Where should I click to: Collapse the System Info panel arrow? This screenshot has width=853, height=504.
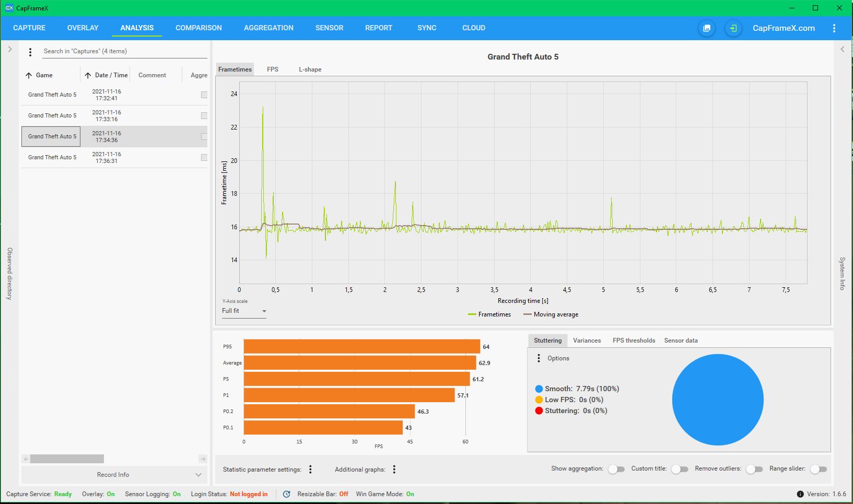click(842, 49)
